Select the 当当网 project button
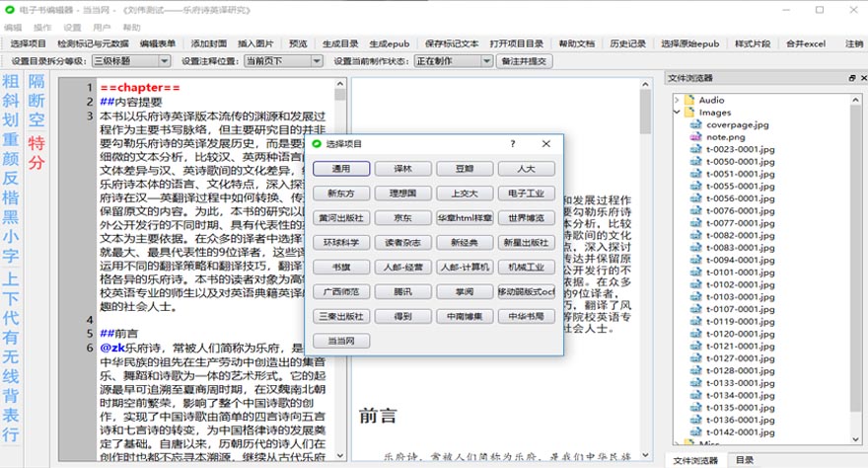This screenshot has width=868, height=468. pos(340,341)
